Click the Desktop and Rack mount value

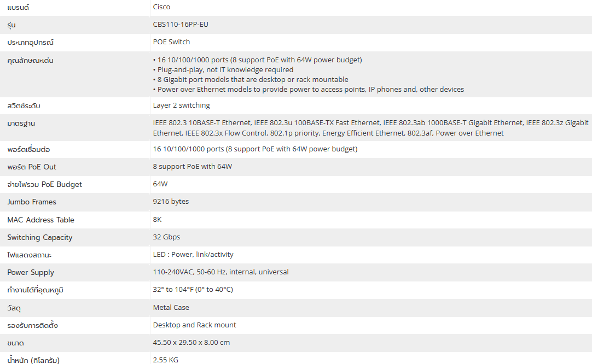coord(194,325)
